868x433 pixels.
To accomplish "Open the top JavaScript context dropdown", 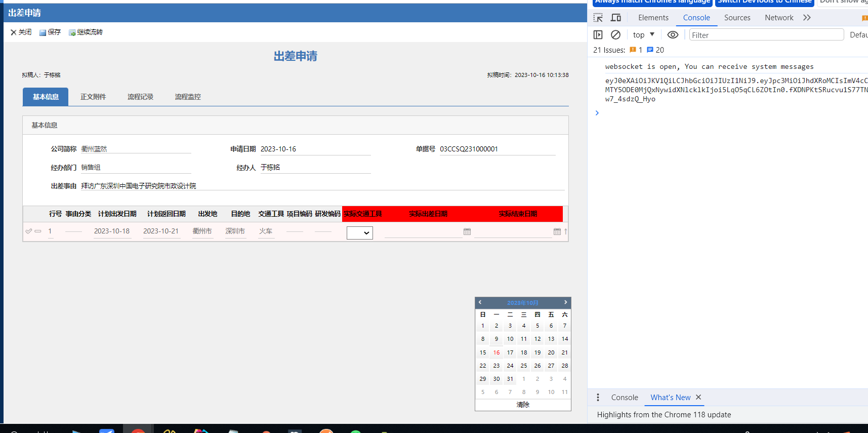I will 644,35.
